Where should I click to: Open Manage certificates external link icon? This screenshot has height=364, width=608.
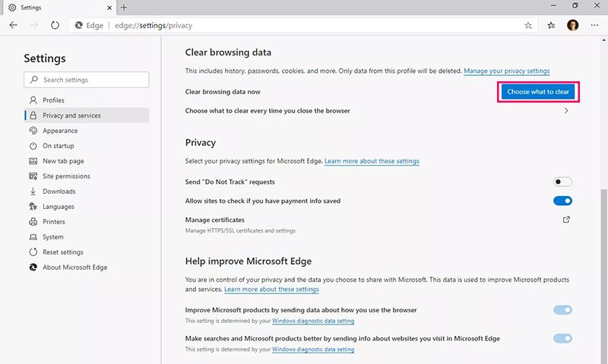tap(566, 220)
